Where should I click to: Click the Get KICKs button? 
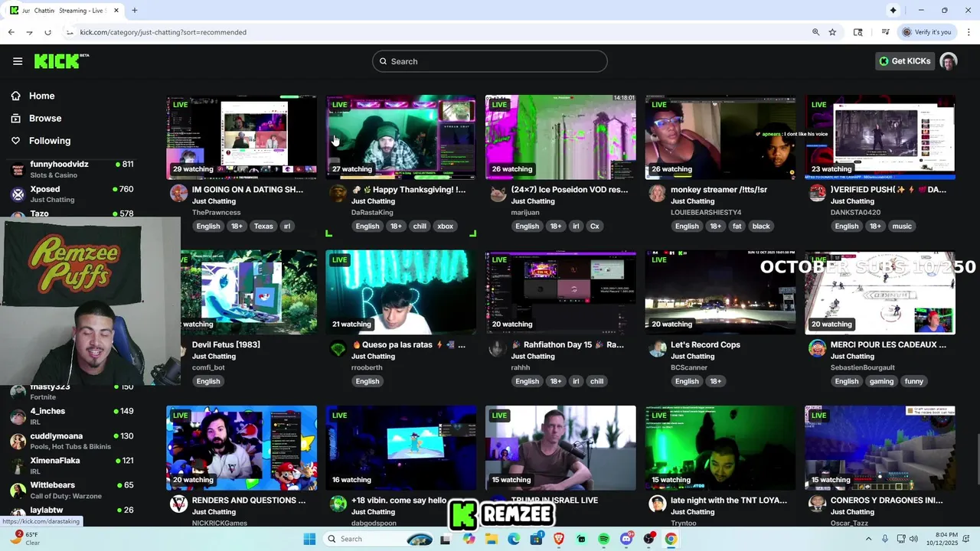(x=904, y=61)
